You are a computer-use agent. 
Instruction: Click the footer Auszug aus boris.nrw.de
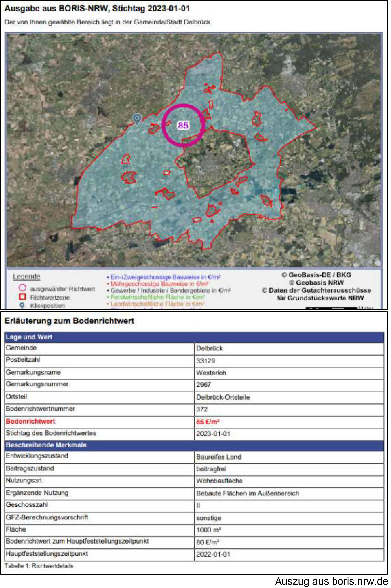click(332, 581)
